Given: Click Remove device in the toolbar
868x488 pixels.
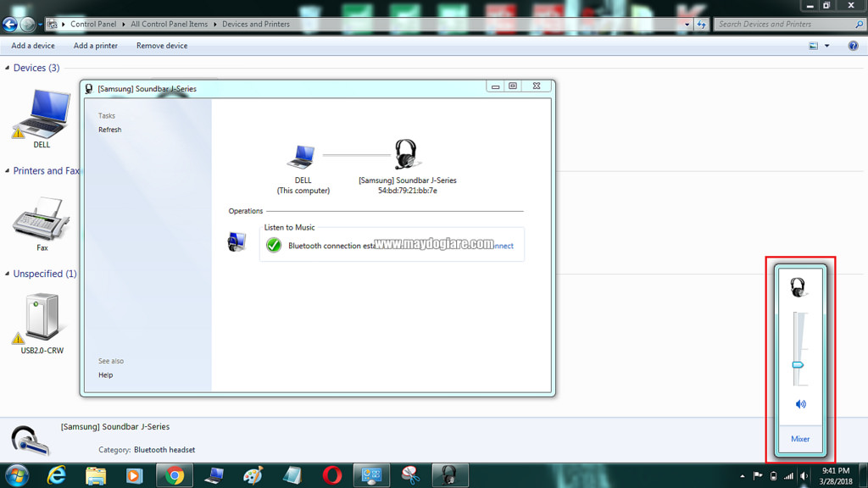Looking at the screenshot, I should click(162, 46).
